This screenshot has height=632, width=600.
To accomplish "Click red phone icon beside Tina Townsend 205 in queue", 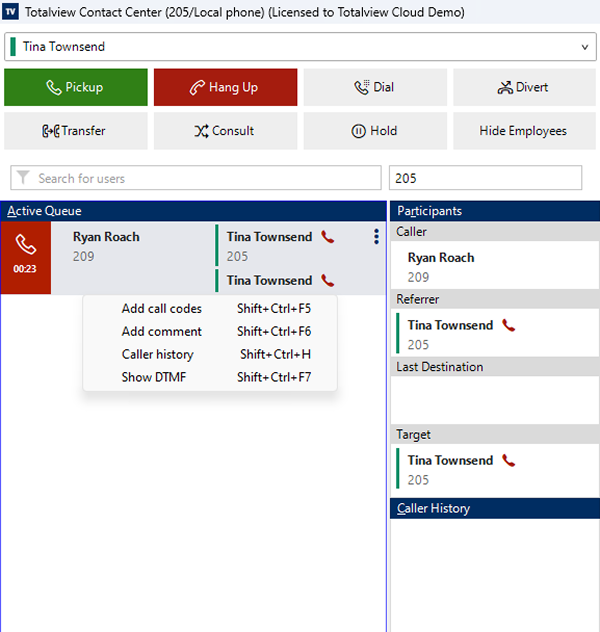I will [x=328, y=237].
